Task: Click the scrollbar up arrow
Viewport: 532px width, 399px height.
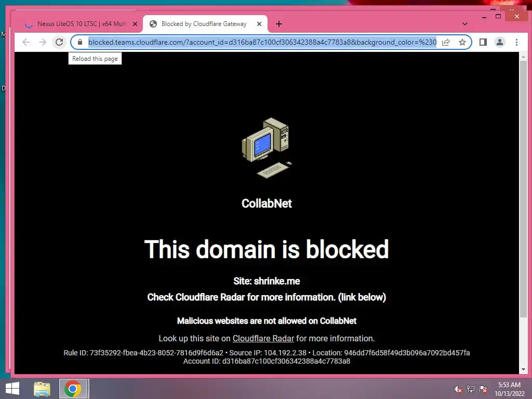Action: 523,57
